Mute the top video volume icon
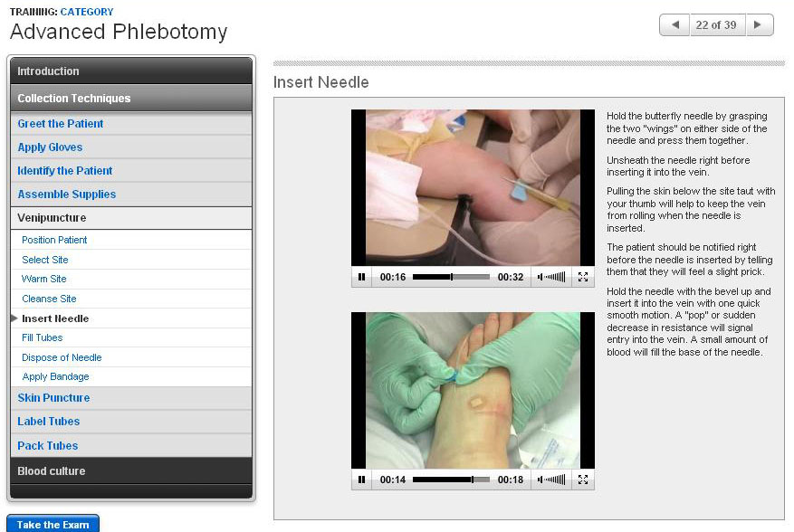 click(541, 277)
